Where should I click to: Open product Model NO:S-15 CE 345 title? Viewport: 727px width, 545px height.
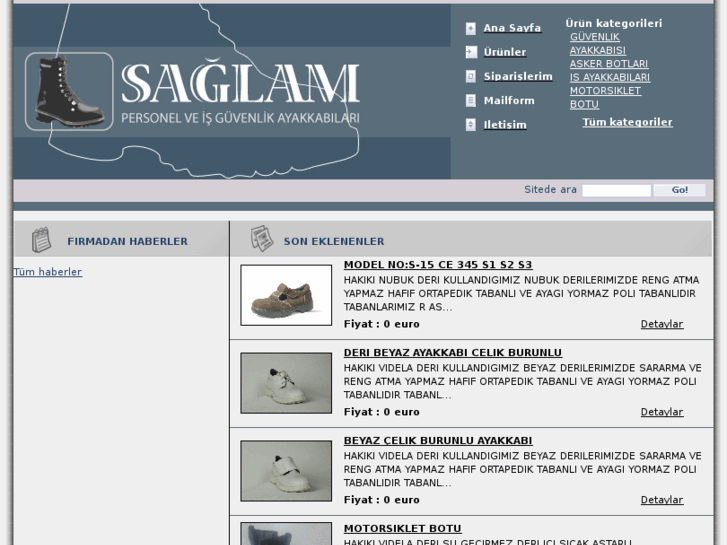[438, 264]
